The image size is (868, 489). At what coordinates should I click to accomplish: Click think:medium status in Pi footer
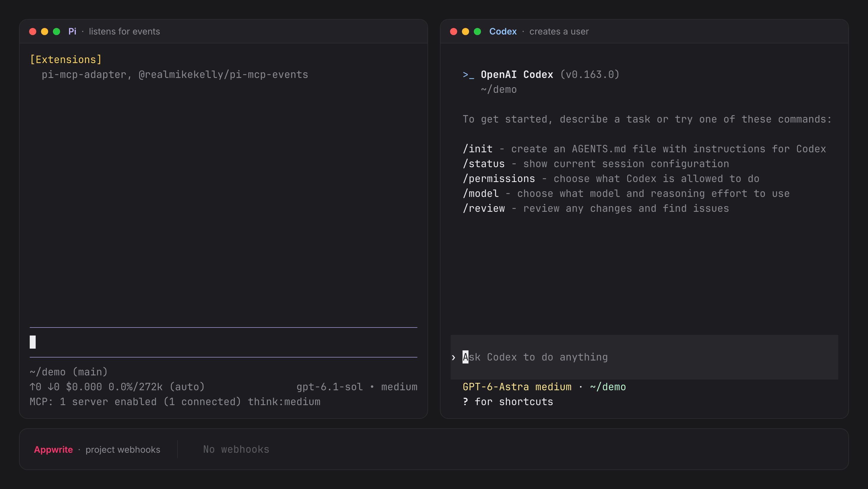pos(284,402)
